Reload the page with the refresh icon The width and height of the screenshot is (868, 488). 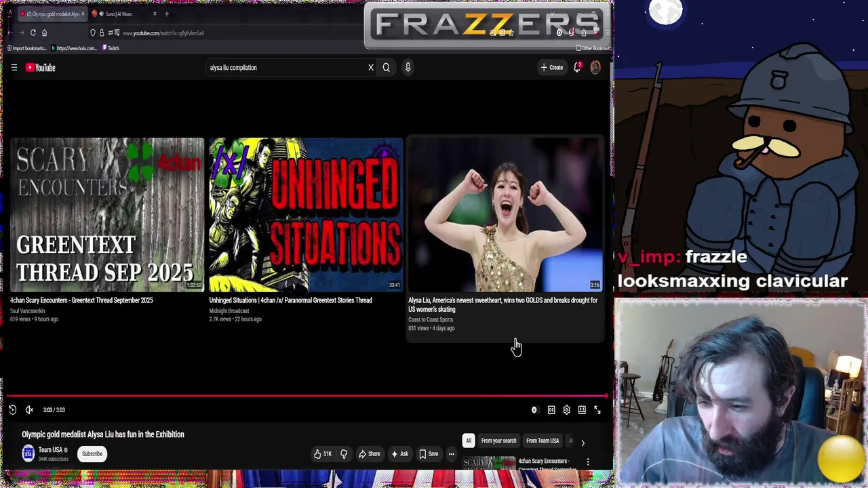click(x=33, y=33)
